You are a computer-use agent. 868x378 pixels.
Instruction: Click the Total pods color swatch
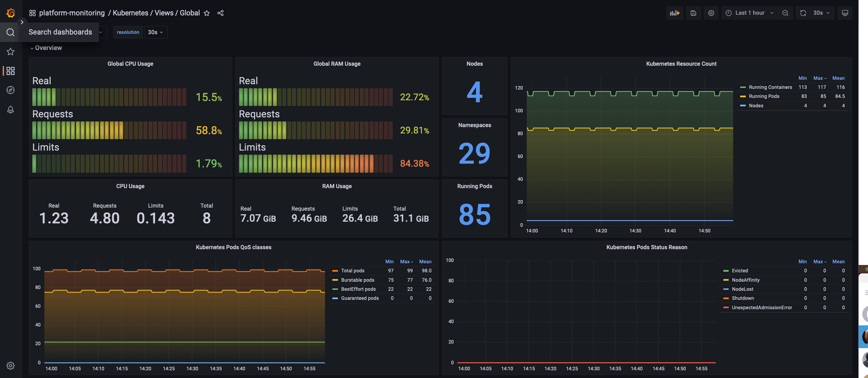point(335,270)
